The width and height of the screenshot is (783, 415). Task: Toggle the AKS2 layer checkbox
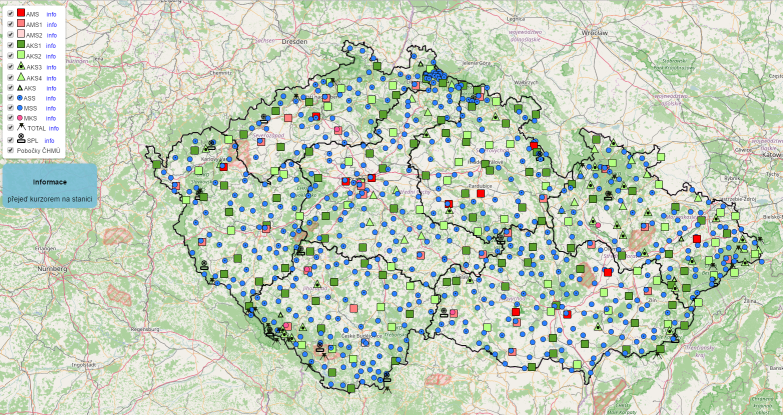click(x=9, y=56)
